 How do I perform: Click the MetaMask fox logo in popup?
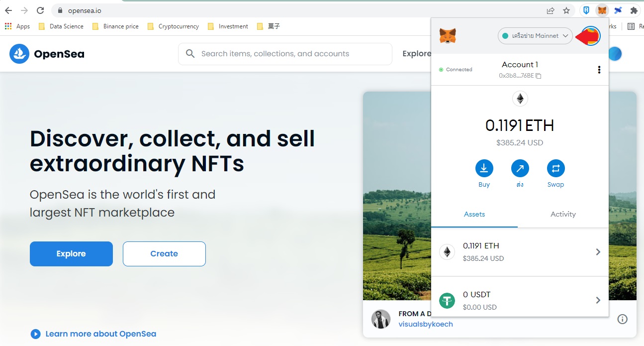point(448,36)
